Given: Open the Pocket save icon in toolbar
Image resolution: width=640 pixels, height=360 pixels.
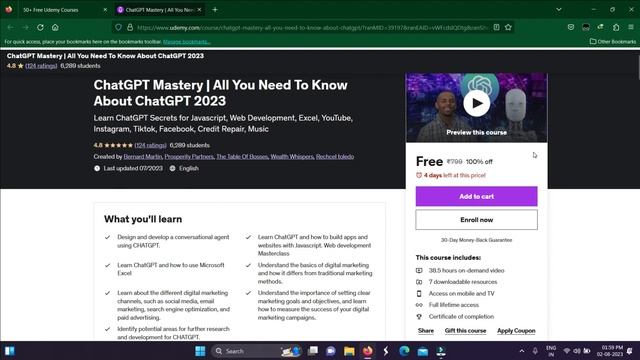Looking at the screenshot, I should tap(571, 27).
